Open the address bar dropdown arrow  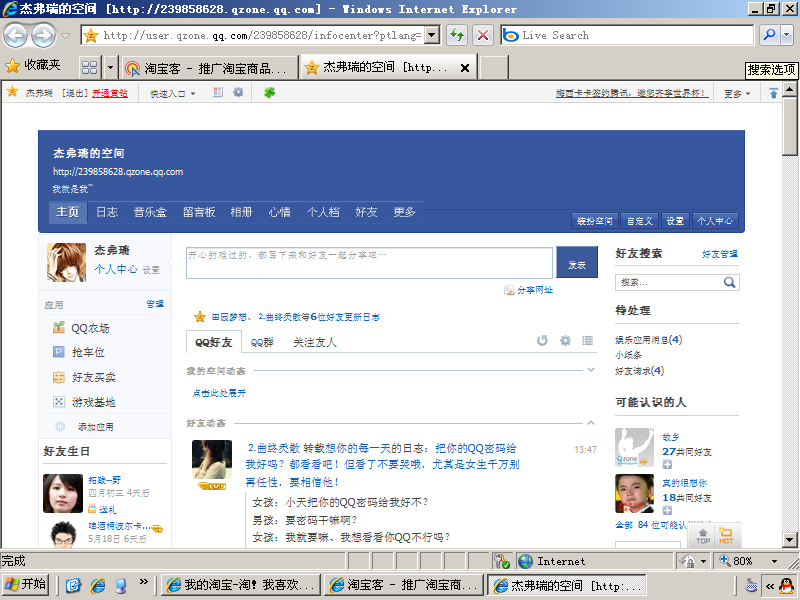[x=432, y=35]
